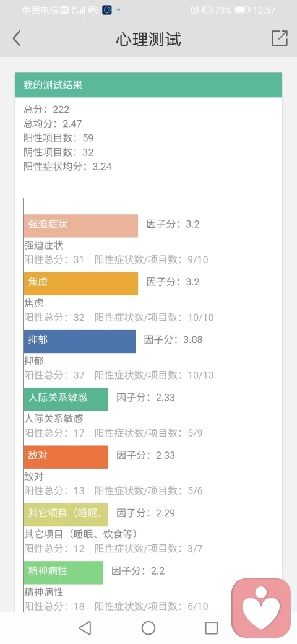Tap Android recent apps square

[x=211, y=627]
